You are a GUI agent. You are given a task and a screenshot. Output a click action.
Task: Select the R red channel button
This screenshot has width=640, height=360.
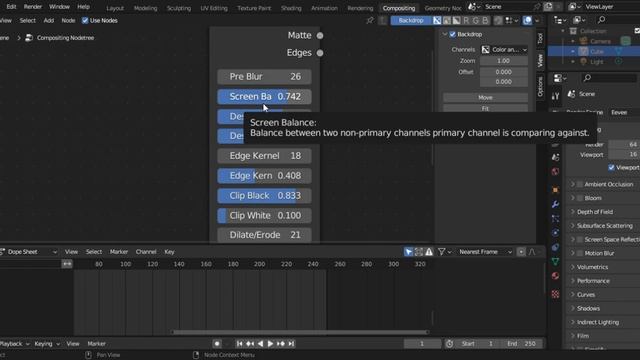click(x=466, y=20)
